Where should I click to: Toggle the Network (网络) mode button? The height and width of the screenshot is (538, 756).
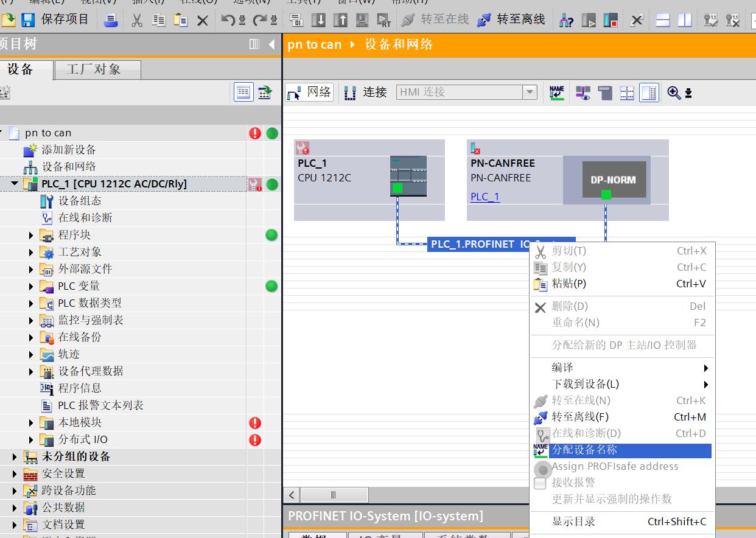tap(309, 93)
